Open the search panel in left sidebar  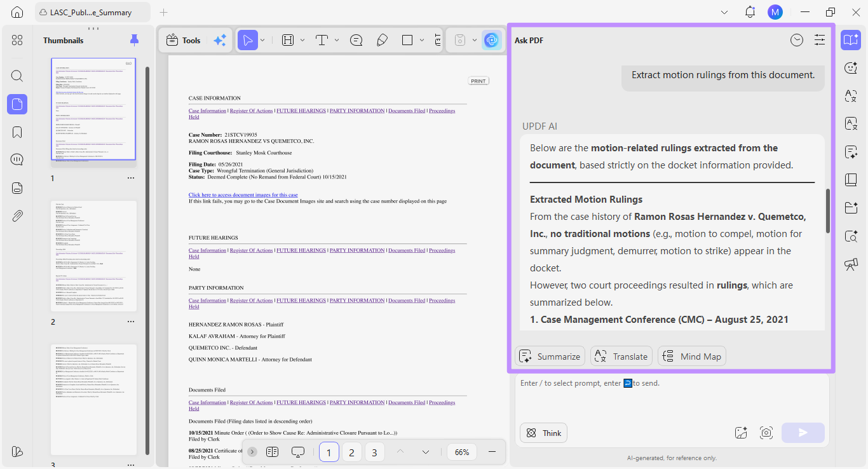pos(17,76)
